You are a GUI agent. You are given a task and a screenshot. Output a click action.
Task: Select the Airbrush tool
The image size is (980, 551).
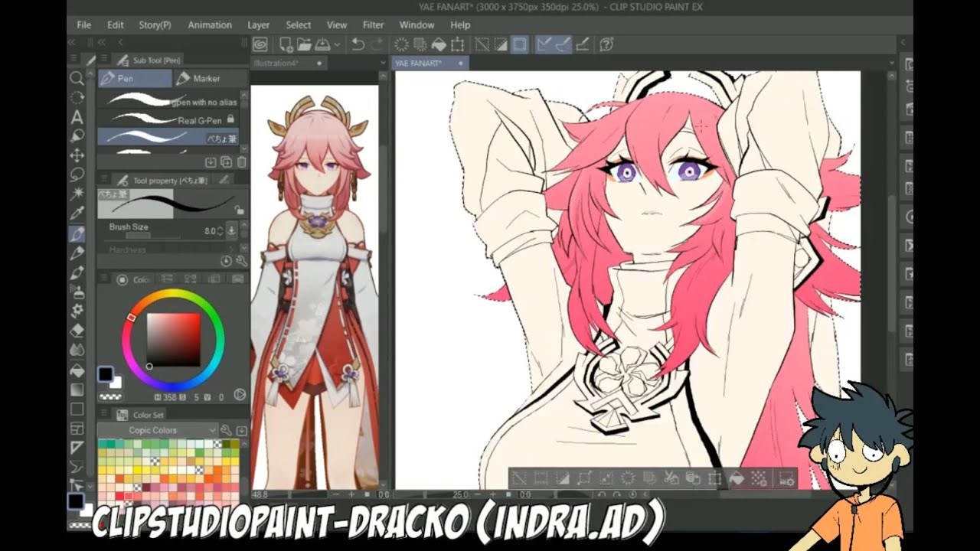[77, 292]
